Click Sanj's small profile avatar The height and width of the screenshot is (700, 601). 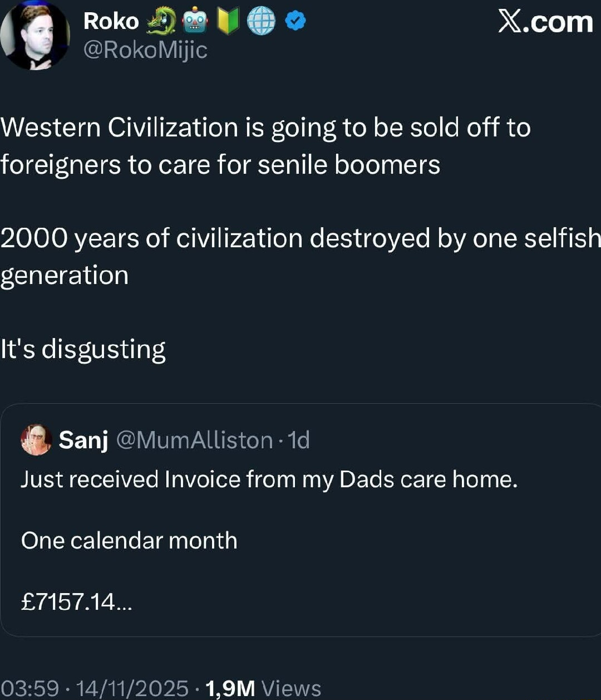coord(36,439)
